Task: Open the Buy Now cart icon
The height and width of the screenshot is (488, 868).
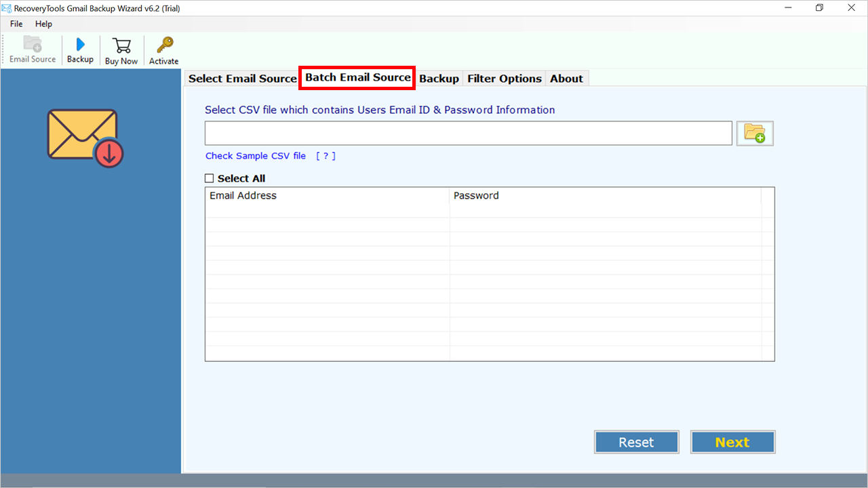Action: pyautogui.click(x=121, y=50)
